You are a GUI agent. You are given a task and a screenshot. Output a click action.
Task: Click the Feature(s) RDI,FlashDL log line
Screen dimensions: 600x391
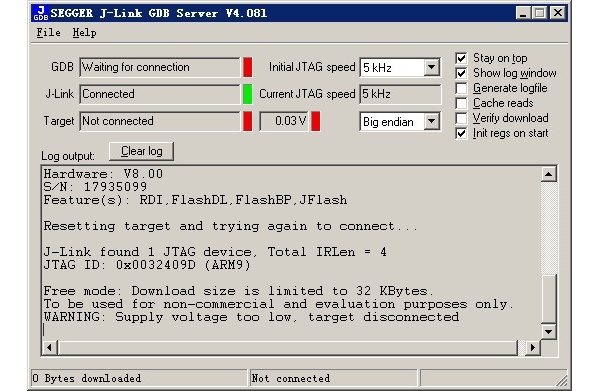pos(196,200)
